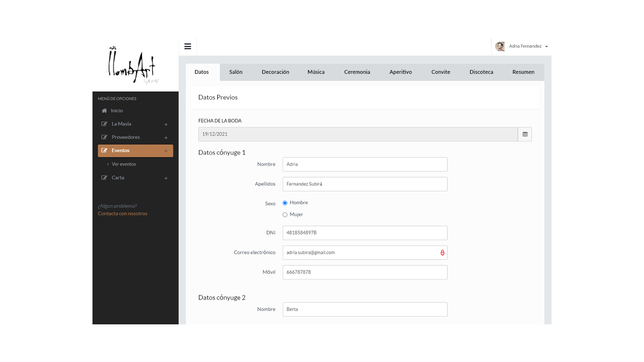Click Adria Fernandez's profile avatar

click(x=500, y=46)
